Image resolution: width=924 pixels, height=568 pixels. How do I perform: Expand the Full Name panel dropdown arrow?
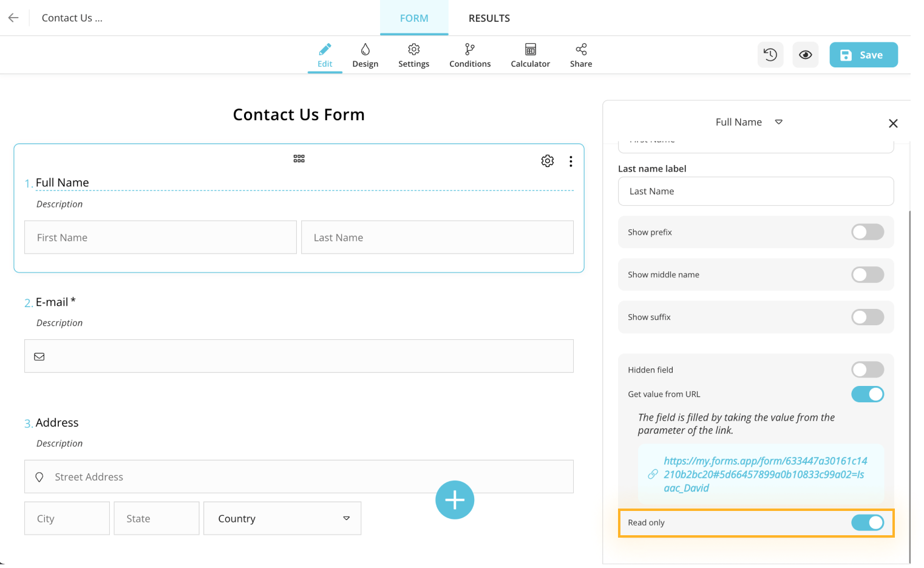coord(779,122)
